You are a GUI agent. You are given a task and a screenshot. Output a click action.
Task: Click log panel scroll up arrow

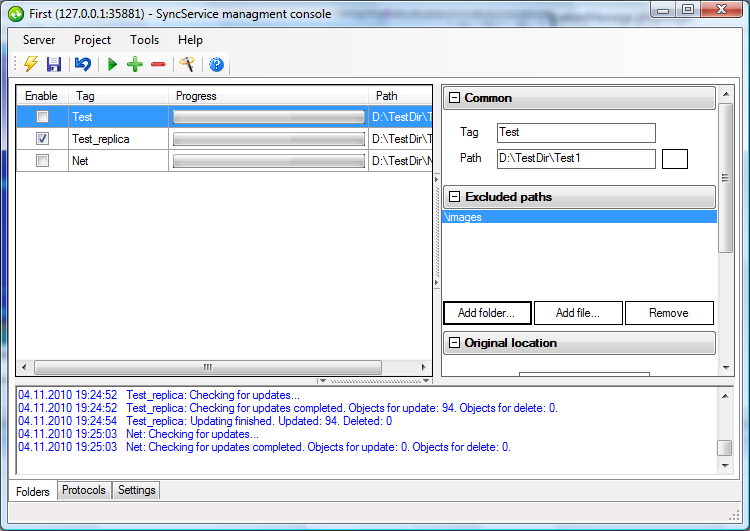tap(725, 396)
